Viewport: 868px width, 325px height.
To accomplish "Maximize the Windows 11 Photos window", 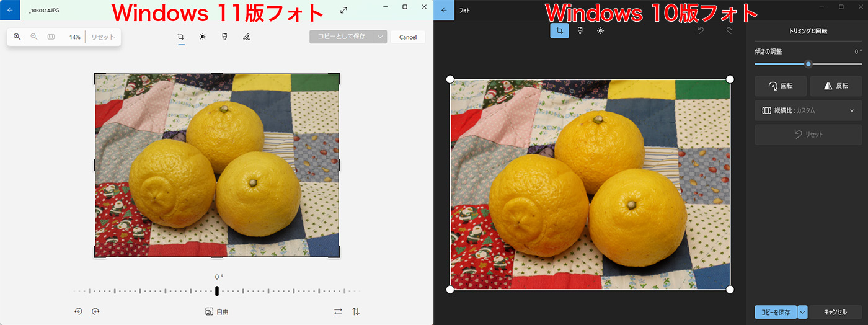I will 405,7.
